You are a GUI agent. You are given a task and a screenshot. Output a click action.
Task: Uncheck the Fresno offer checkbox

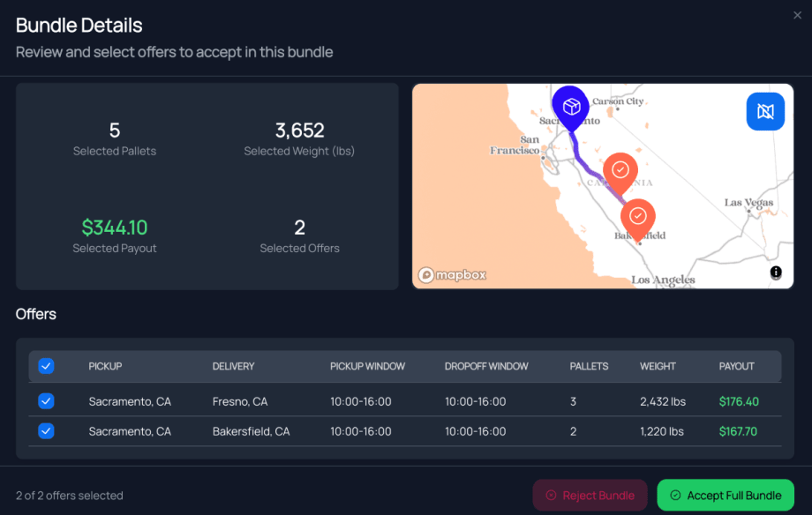pos(46,401)
